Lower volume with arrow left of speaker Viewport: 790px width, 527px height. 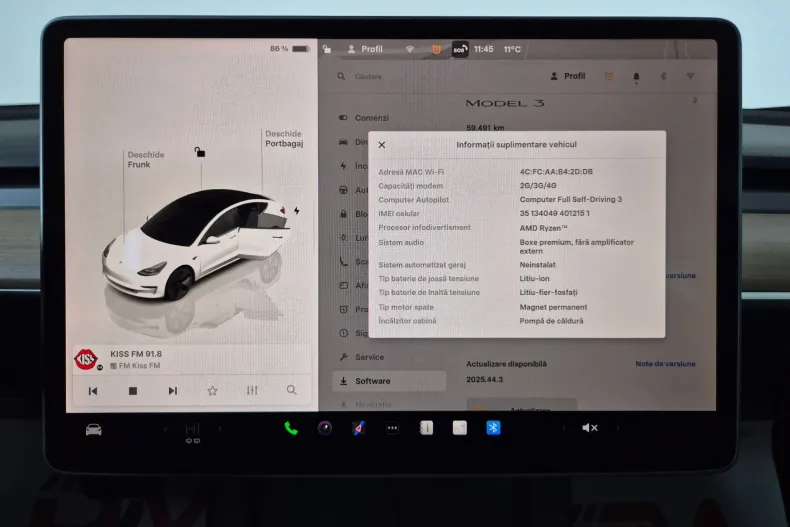tap(563, 428)
